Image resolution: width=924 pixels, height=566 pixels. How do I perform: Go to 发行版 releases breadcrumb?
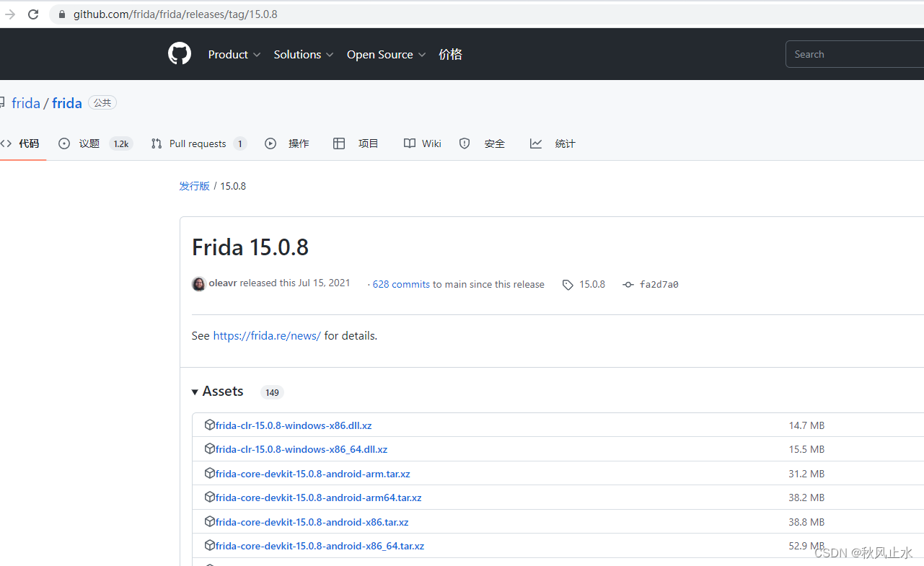(x=194, y=186)
